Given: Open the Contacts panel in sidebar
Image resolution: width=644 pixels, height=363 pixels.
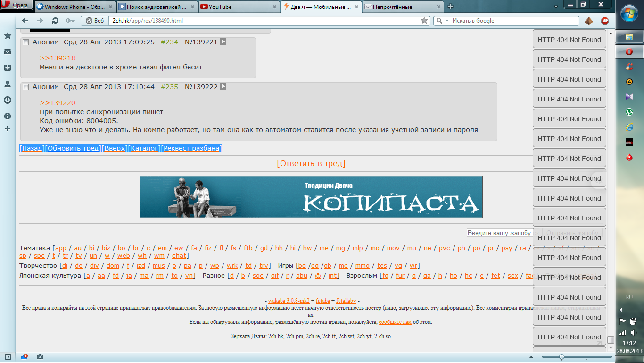Looking at the screenshot, I should [8, 84].
